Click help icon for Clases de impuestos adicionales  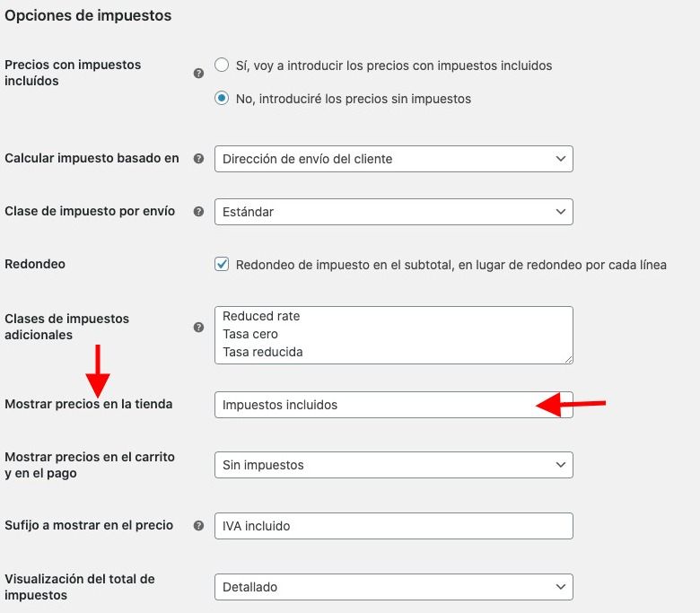(x=198, y=328)
